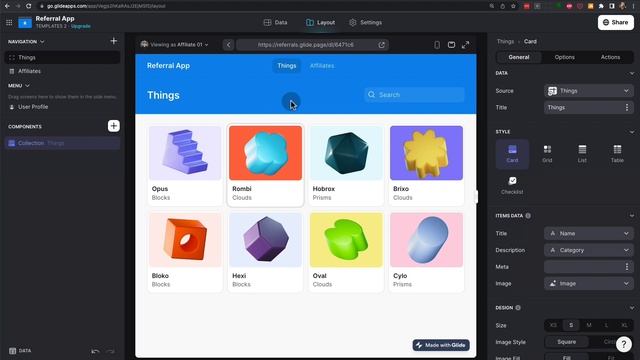Click the Things breadcrumb link
640x360 pixels.
pyautogui.click(x=505, y=41)
